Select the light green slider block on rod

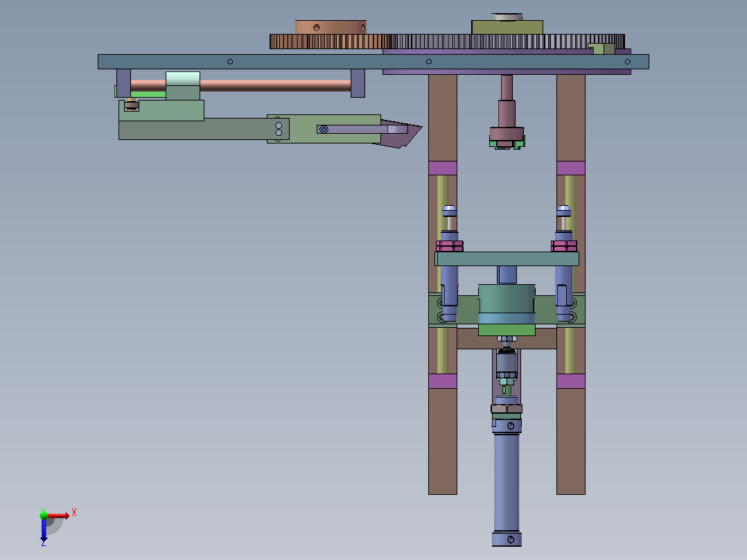click(x=183, y=85)
